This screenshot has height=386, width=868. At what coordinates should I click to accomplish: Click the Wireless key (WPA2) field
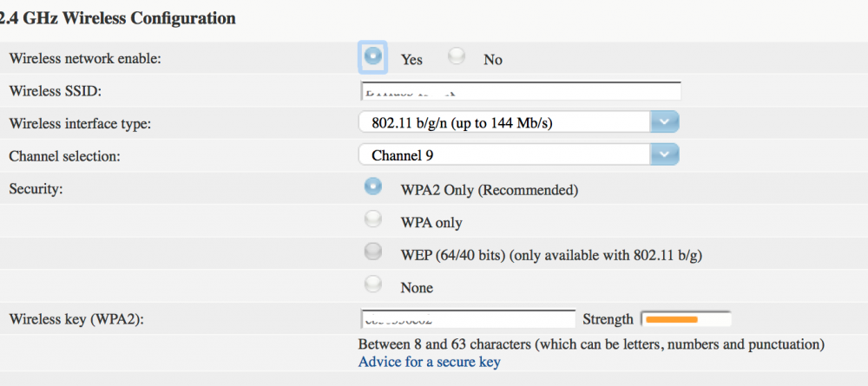click(x=469, y=318)
